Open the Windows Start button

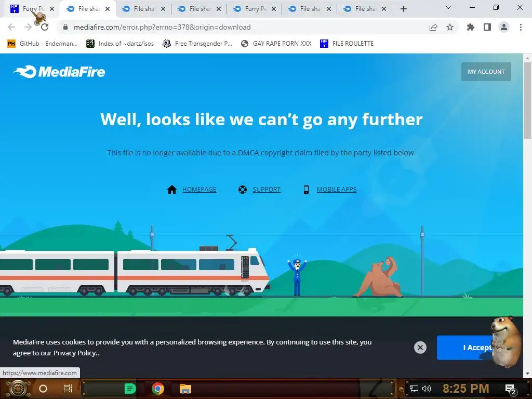(x=18, y=389)
